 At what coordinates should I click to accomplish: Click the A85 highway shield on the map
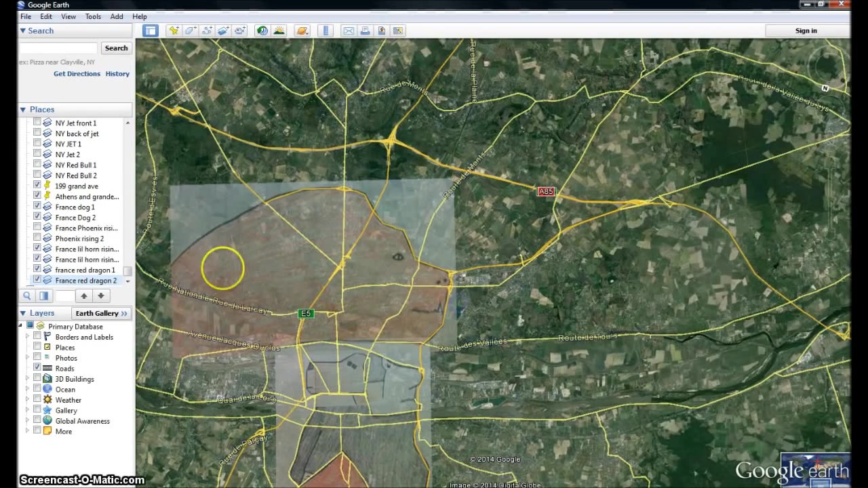coord(546,192)
